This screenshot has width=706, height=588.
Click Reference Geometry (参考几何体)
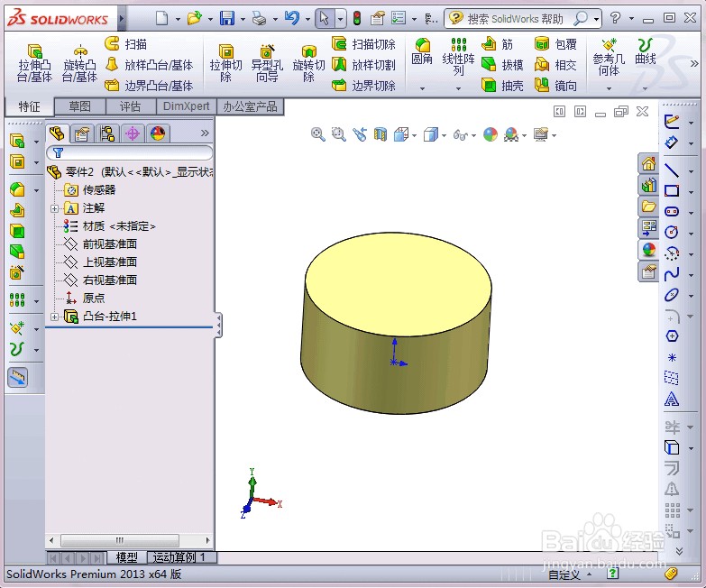pyautogui.click(x=609, y=58)
